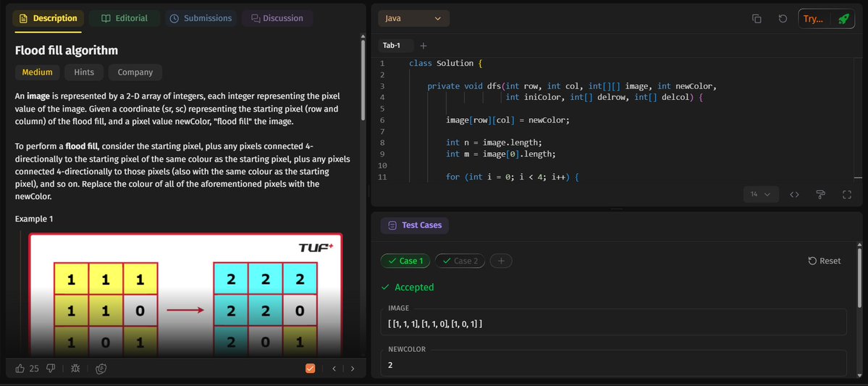
Task: Switch to the Discussion tab
Action: [x=277, y=18]
